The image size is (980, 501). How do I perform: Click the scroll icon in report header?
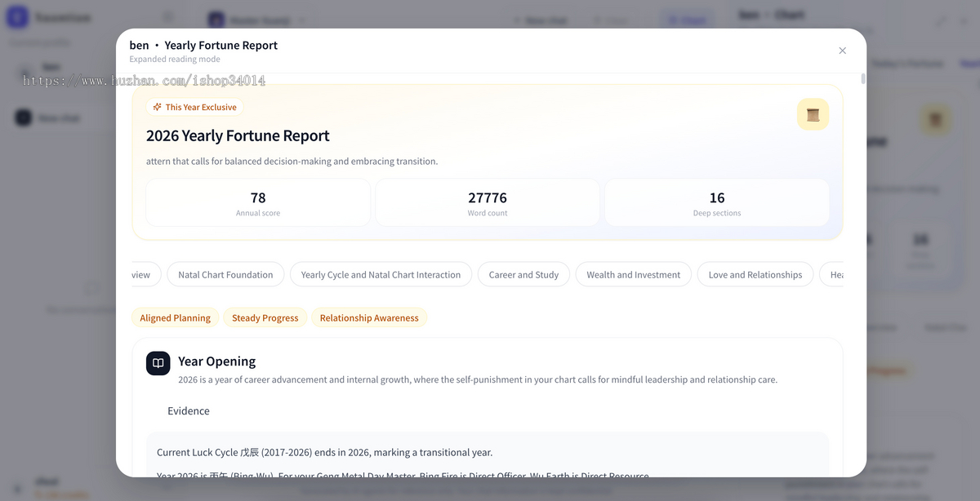coord(813,114)
